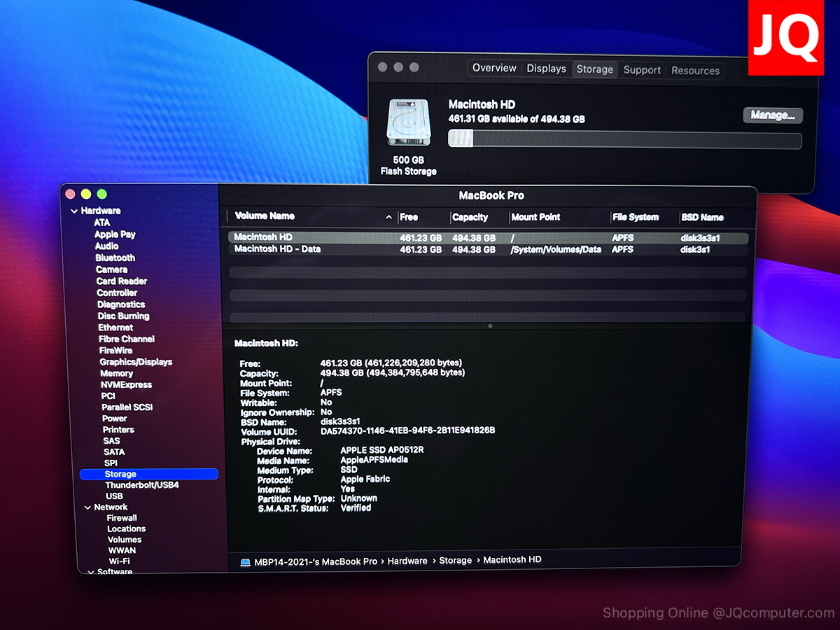Select the Storage tab in About This Mac
Image resolution: width=840 pixels, height=630 pixels.
[x=595, y=69]
